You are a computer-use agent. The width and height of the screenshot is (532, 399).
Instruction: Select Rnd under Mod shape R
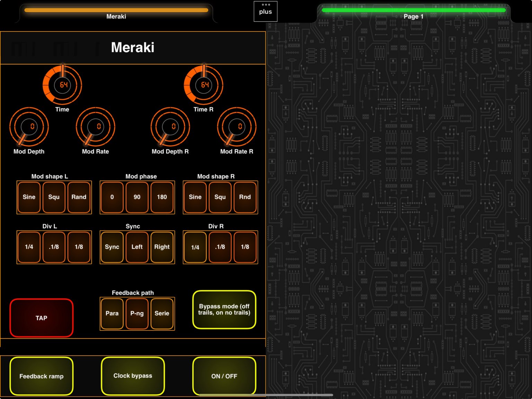click(245, 197)
